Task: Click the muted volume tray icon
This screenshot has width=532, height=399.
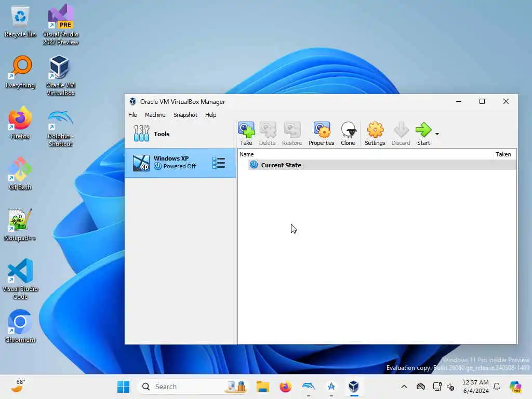Action: (x=450, y=387)
